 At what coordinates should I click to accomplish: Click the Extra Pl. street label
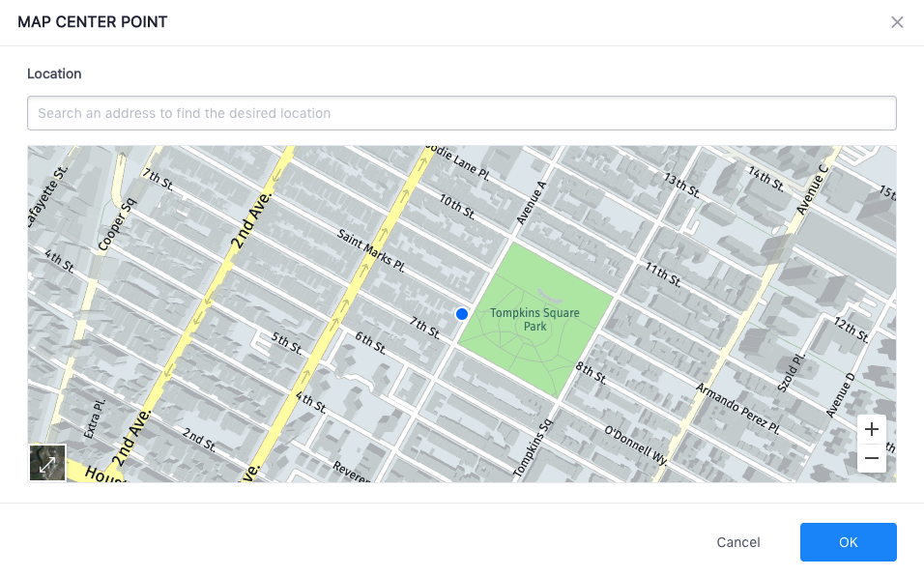(x=94, y=418)
